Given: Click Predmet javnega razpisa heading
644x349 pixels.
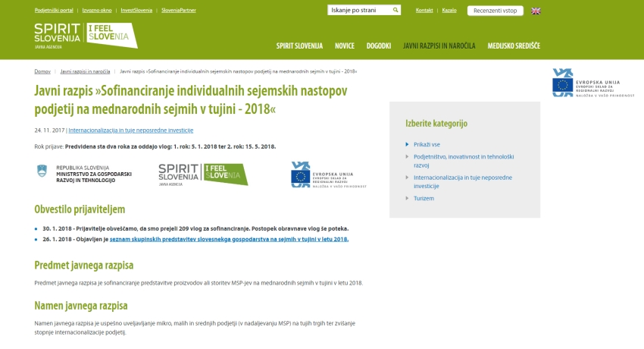Looking at the screenshot, I should (x=84, y=265).
